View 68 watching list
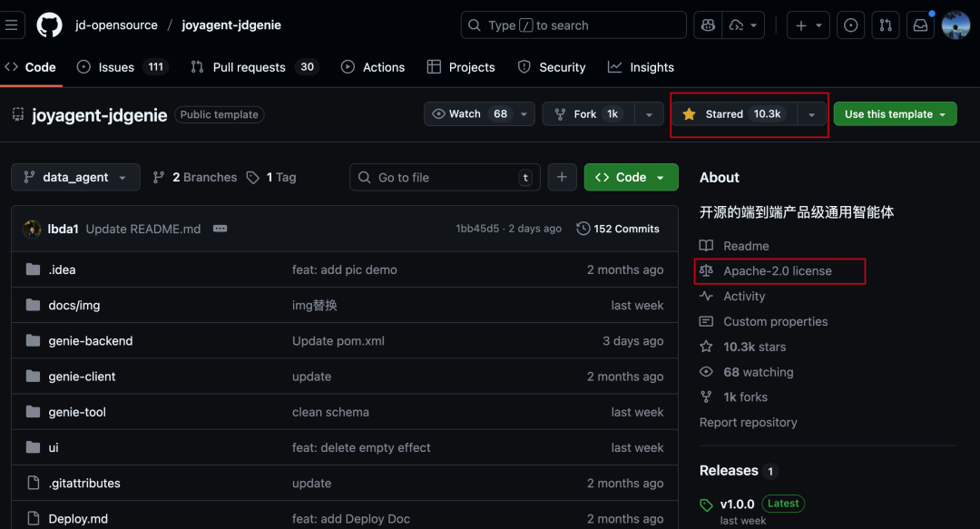Screen dimensions: 980x529 click(x=747, y=372)
